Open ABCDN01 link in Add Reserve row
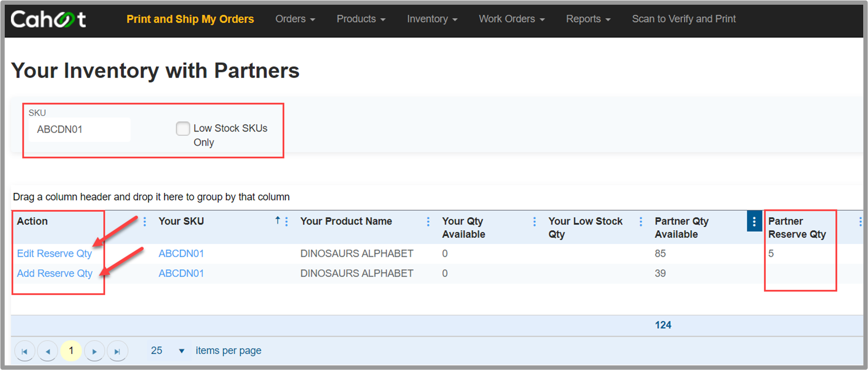The image size is (868, 370). tap(181, 274)
